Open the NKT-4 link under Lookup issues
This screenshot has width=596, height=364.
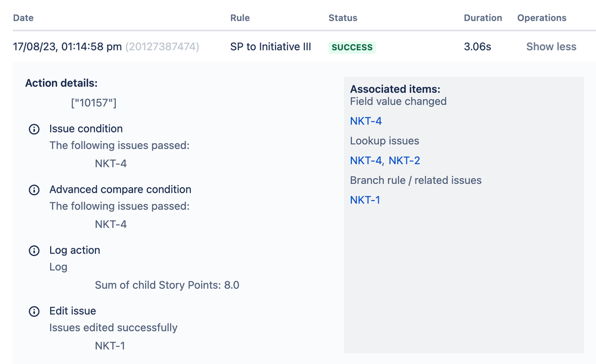coord(366,161)
